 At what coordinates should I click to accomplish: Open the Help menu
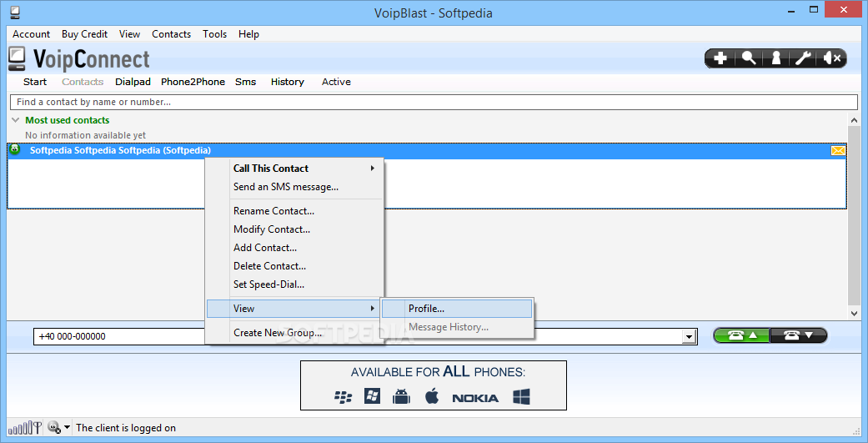pyautogui.click(x=249, y=33)
